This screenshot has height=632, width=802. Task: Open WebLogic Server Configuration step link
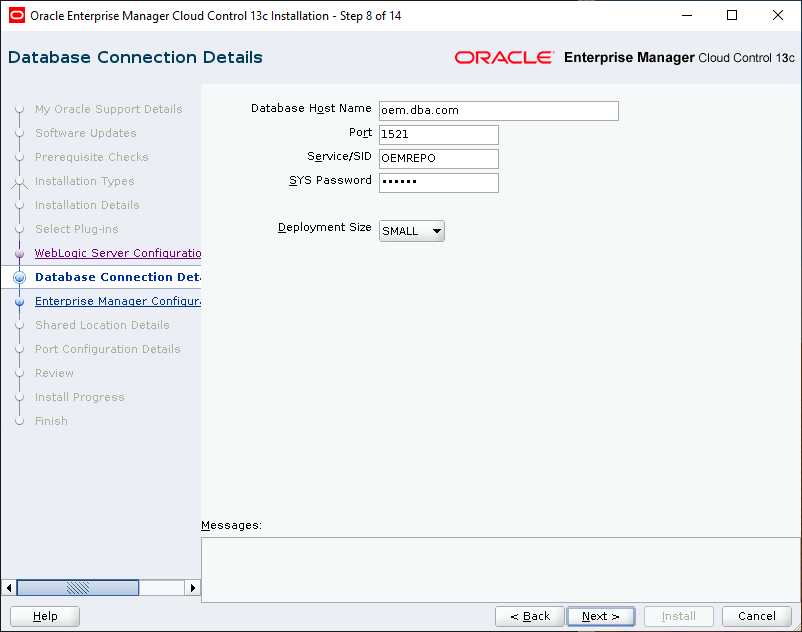tap(118, 253)
